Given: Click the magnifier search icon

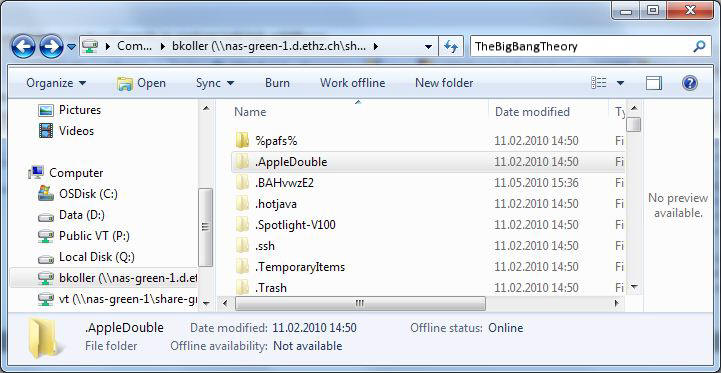Looking at the screenshot, I should click(698, 46).
